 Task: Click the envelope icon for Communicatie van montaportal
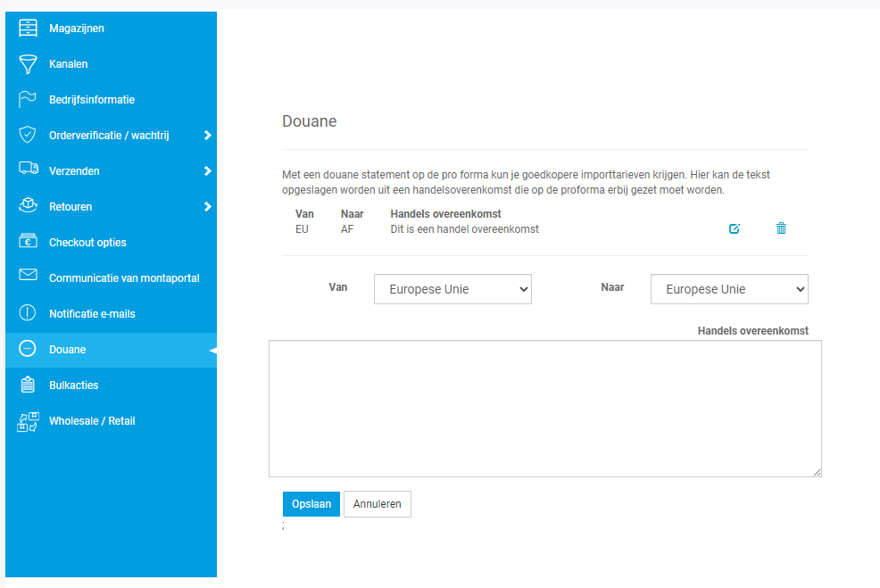28,274
